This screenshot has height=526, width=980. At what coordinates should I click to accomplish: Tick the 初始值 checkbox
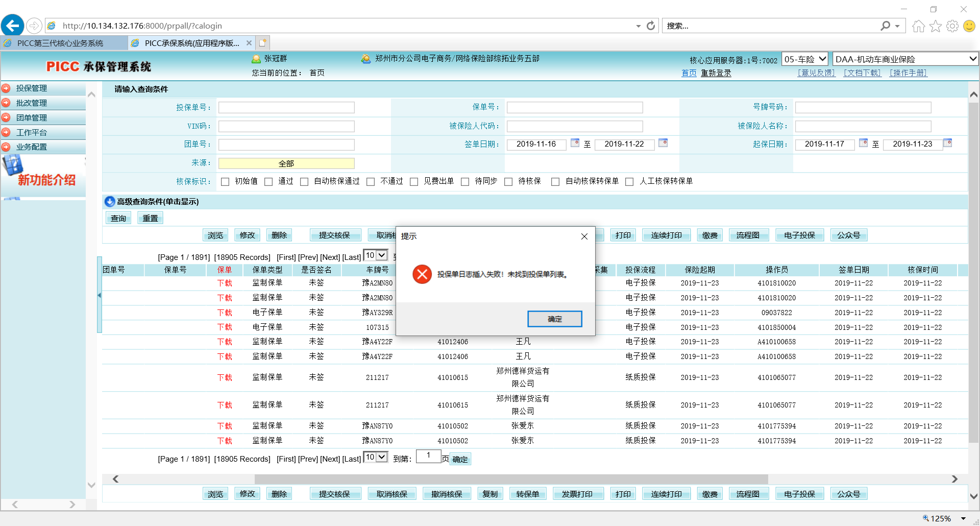[225, 182]
